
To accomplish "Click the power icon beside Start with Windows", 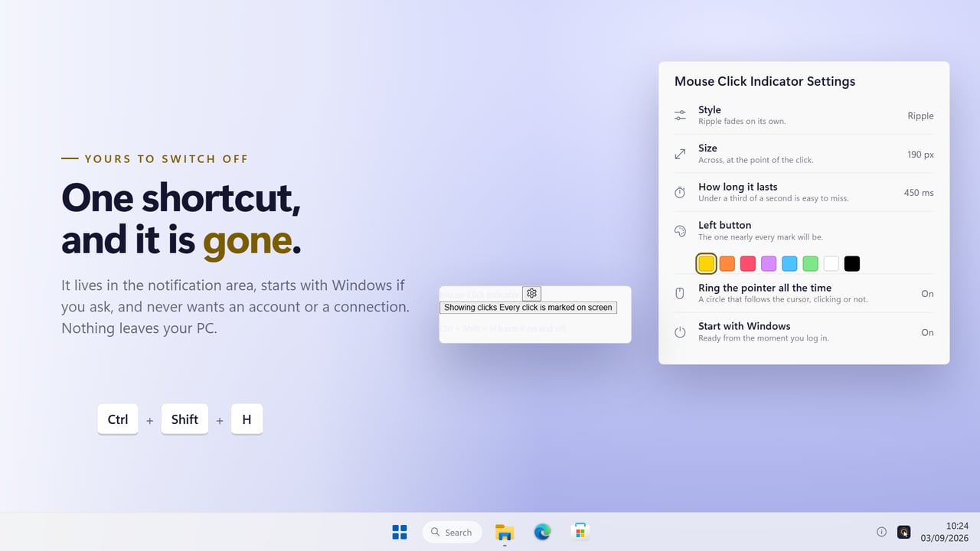I will pyautogui.click(x=680, y=332).
